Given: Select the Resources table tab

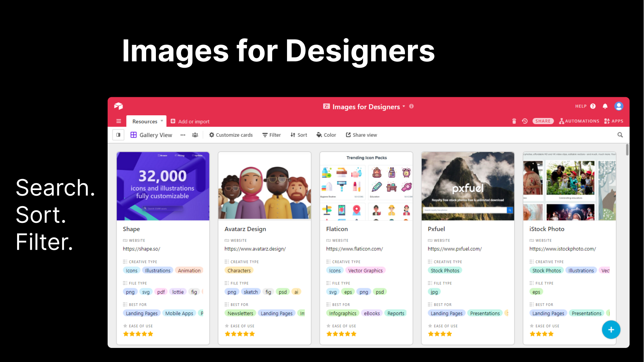Looking at the screenshot, I should click(x=144, y=121).
